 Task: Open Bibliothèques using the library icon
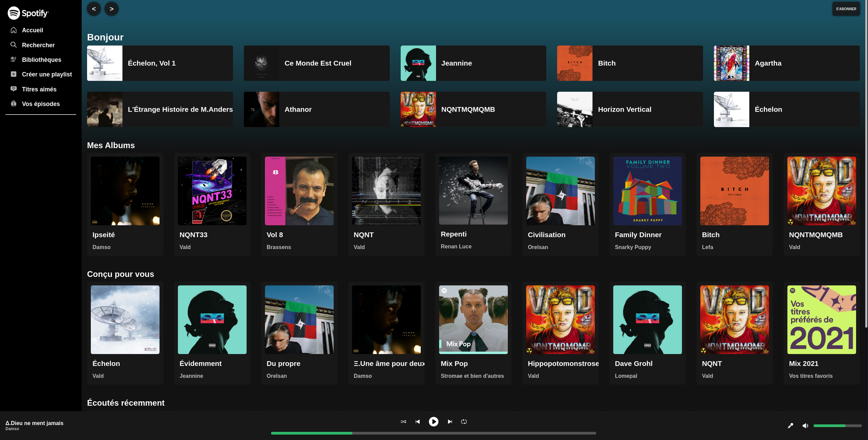pos(14,59)
